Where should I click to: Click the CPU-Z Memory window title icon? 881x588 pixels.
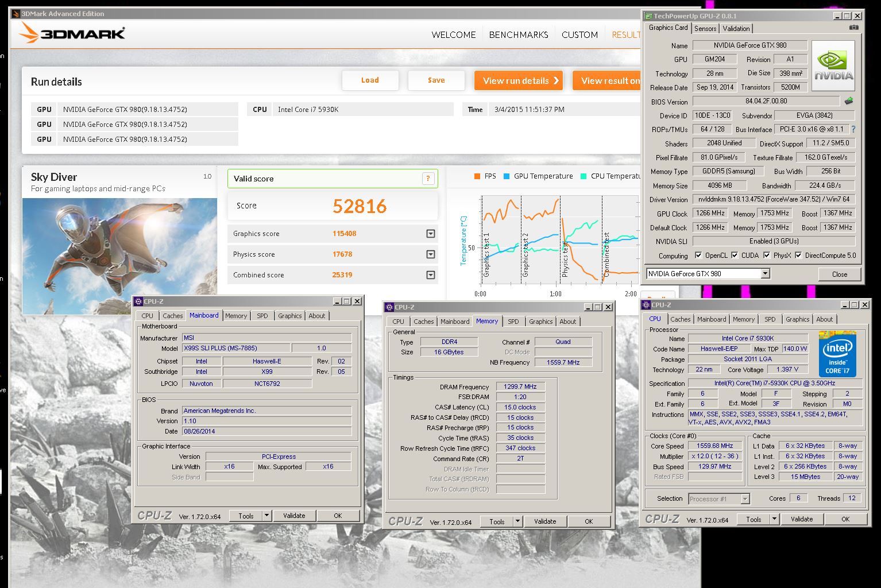pos(389,307)
